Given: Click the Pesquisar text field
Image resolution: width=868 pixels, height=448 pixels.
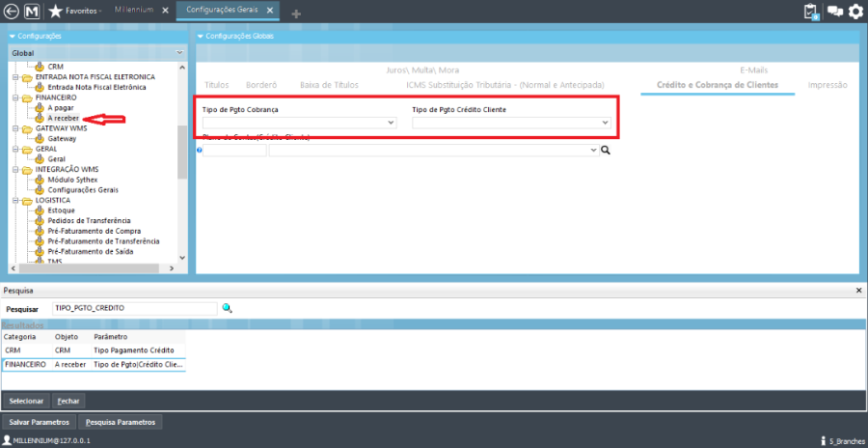Looking at the screenshot, I should (x=135, y=308).
